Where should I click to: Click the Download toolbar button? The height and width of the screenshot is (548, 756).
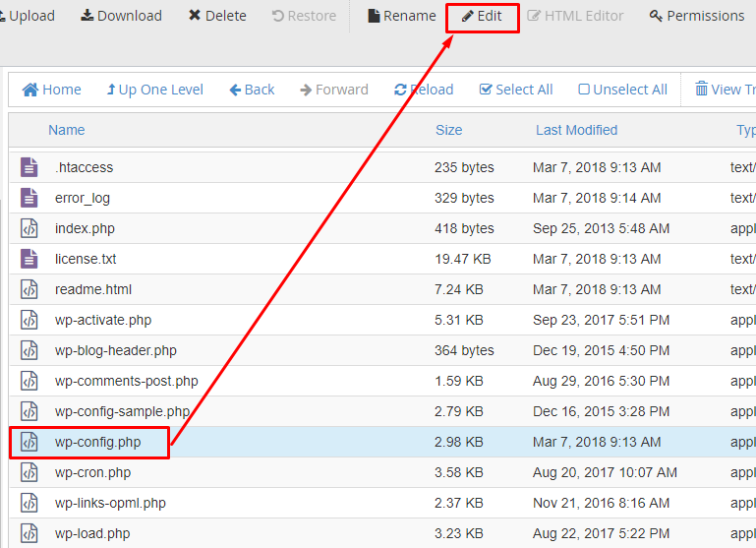(x=121, y=16)
